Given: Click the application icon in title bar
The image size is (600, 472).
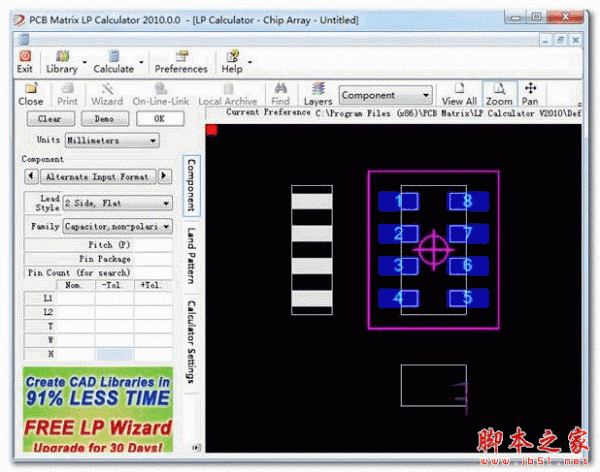Looking at the screenshot, I should tap(19, 20).
